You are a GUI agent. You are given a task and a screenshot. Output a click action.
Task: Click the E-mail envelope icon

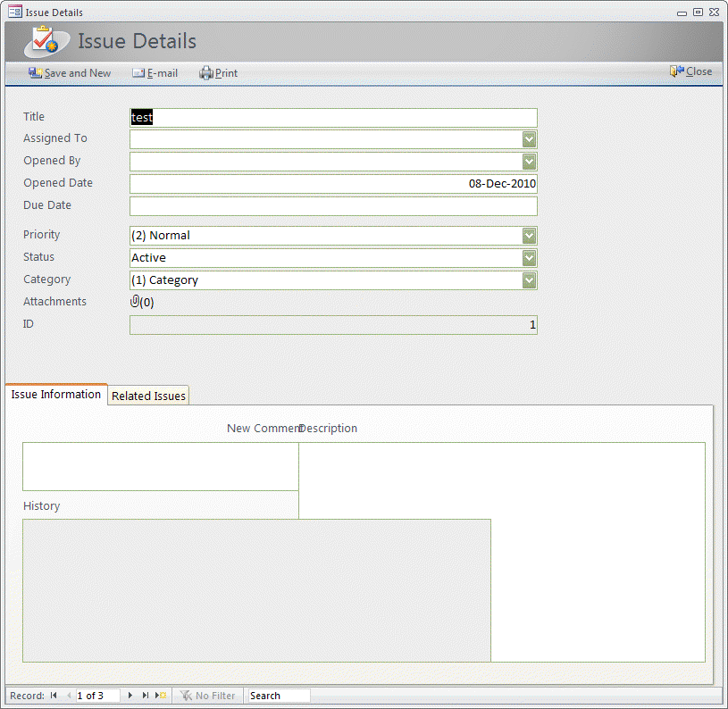click(138, 73)
